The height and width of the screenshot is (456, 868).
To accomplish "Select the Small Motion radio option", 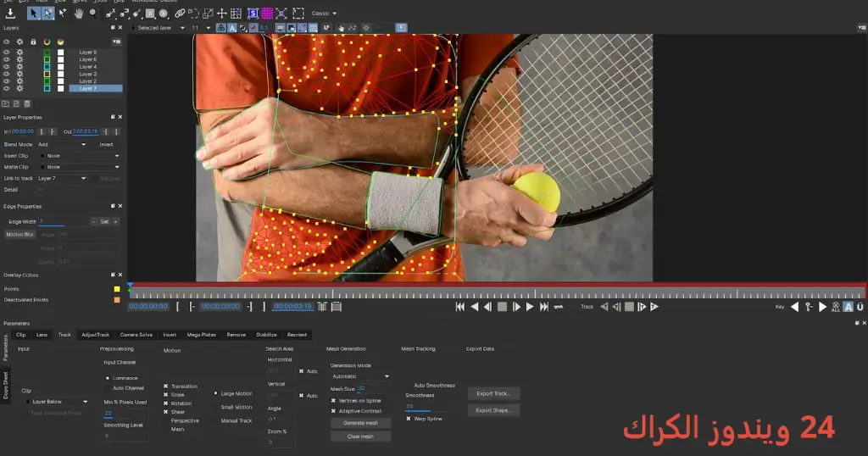I will (216, 407).
